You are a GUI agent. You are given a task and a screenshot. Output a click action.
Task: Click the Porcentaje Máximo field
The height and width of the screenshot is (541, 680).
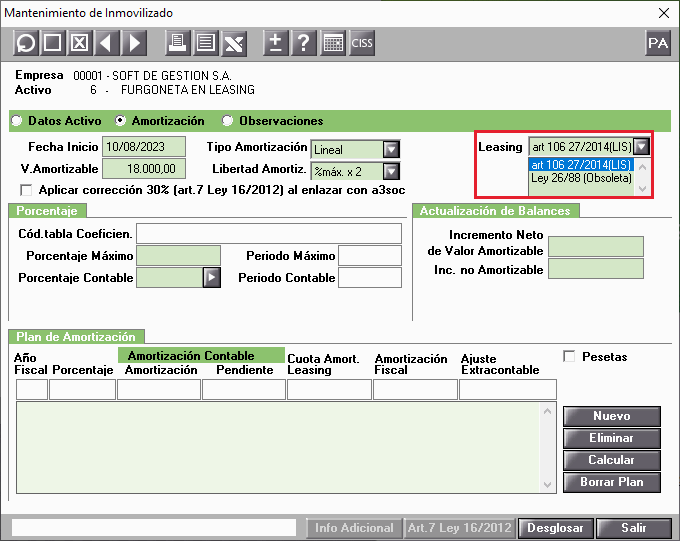pos(179,255)
